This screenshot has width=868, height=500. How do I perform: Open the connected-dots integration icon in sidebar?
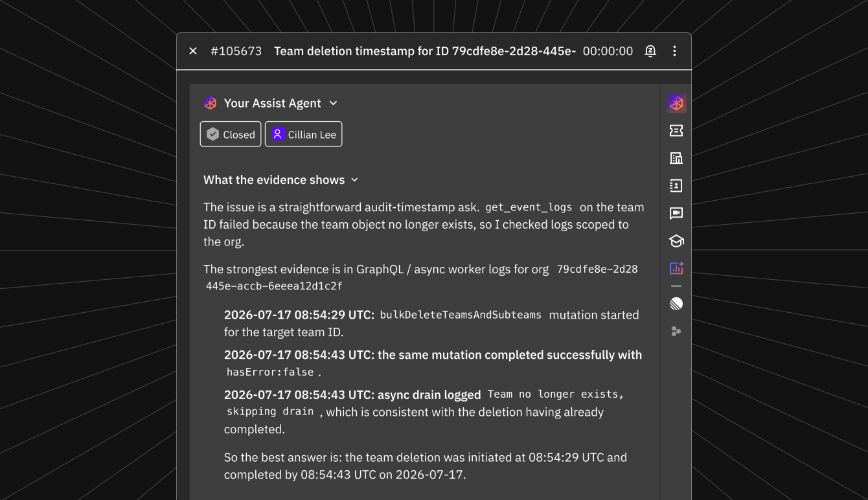(676, 331)
